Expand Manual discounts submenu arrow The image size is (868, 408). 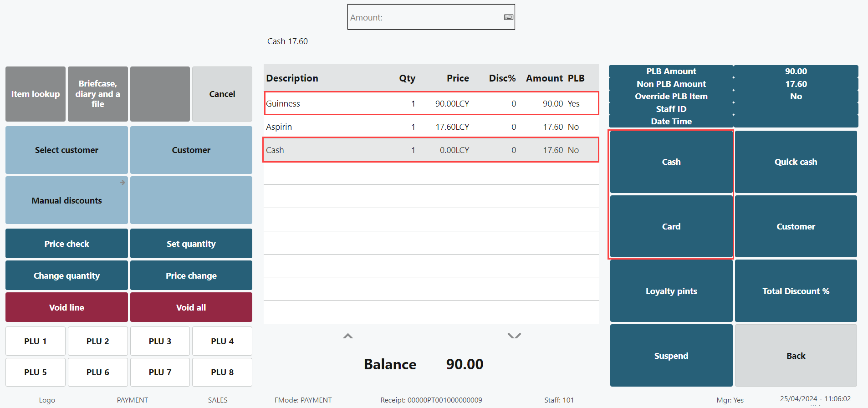123,183
